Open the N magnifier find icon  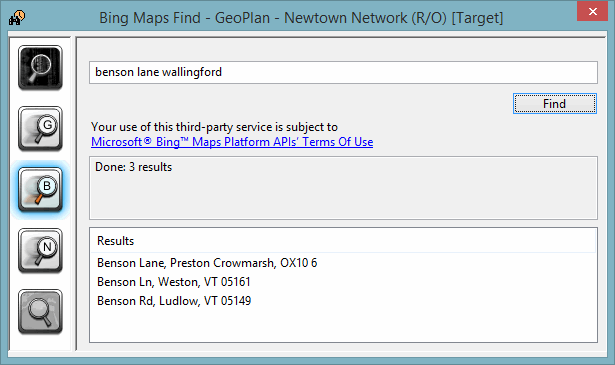pyautogui.click(x=40, y=251)
